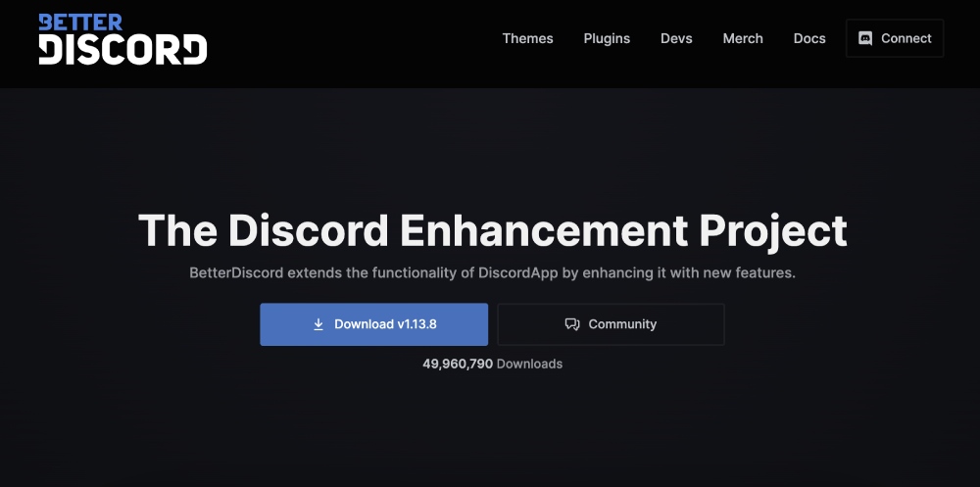Click The Discord Enhancement Project heading

coord(493,231)
